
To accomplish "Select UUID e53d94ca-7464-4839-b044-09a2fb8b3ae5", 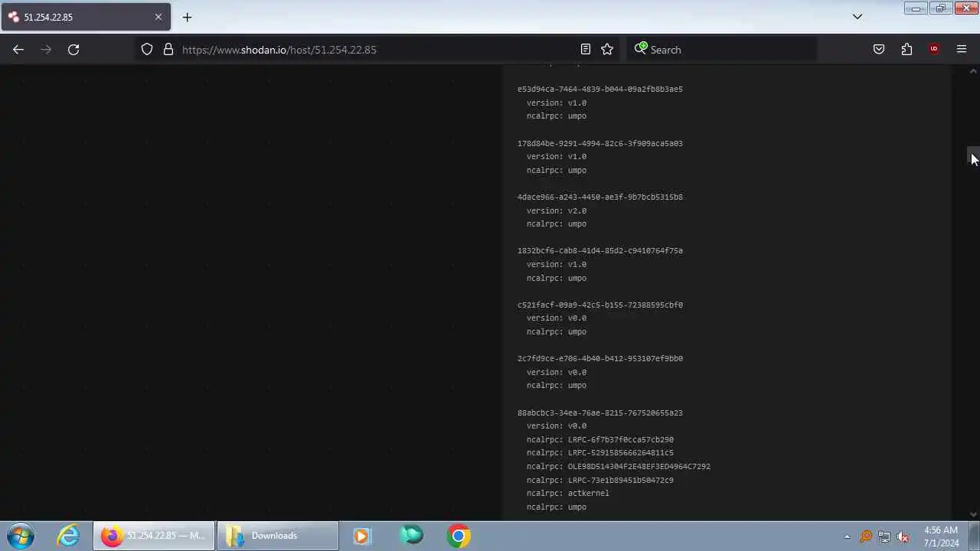I will (x=599, y=89).
